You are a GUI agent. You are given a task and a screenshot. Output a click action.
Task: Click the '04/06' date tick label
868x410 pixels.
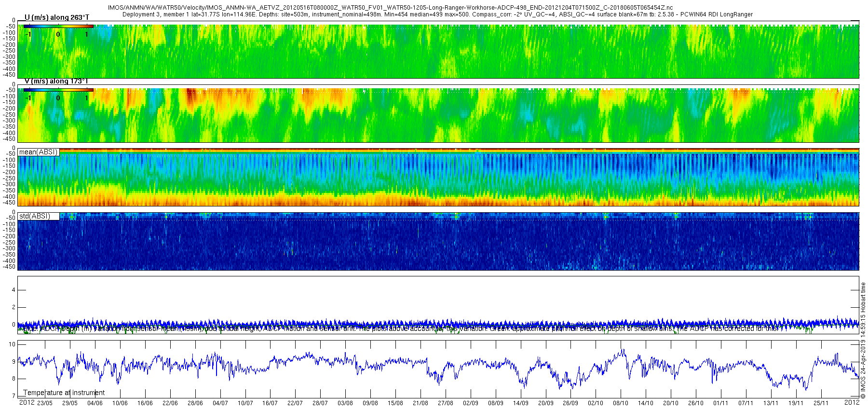coord(95,403)
